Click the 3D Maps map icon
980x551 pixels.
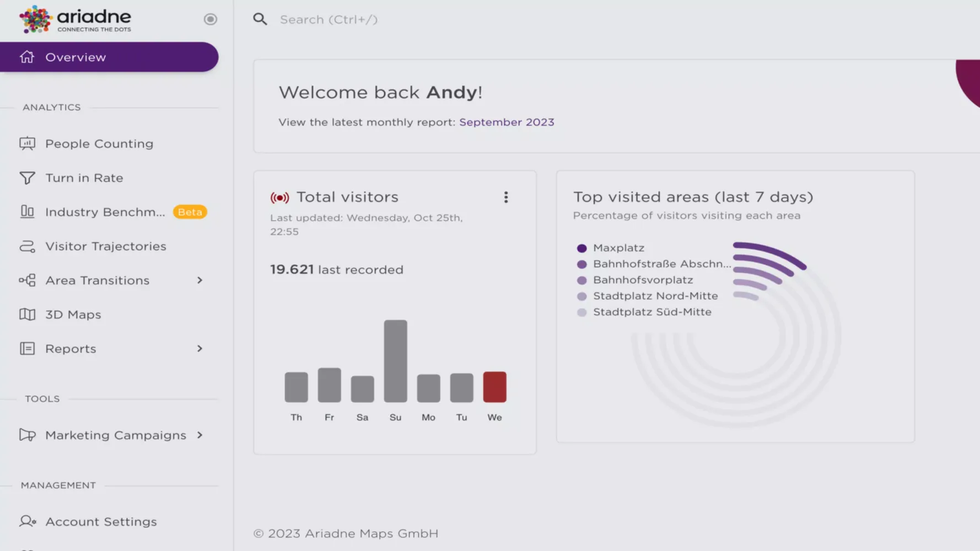[x=27, y=315]
